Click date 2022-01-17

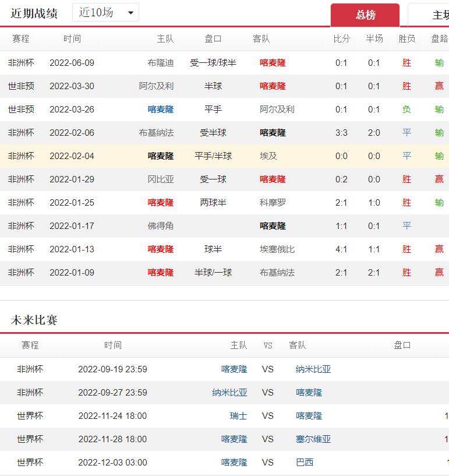[x=72, y=226]
